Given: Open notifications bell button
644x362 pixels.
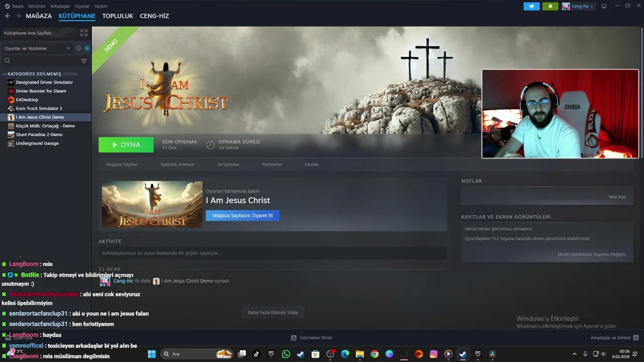Looking at the screenshot, I should [x=550, y=6].
